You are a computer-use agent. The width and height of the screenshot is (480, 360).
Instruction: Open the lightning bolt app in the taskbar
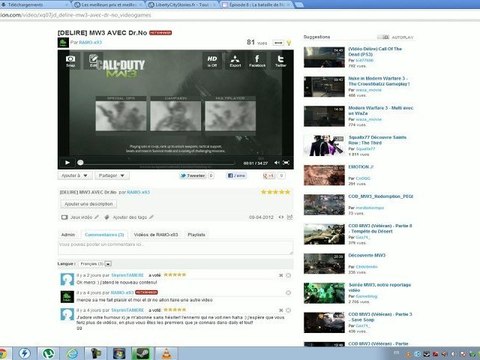tap(24, 353)
